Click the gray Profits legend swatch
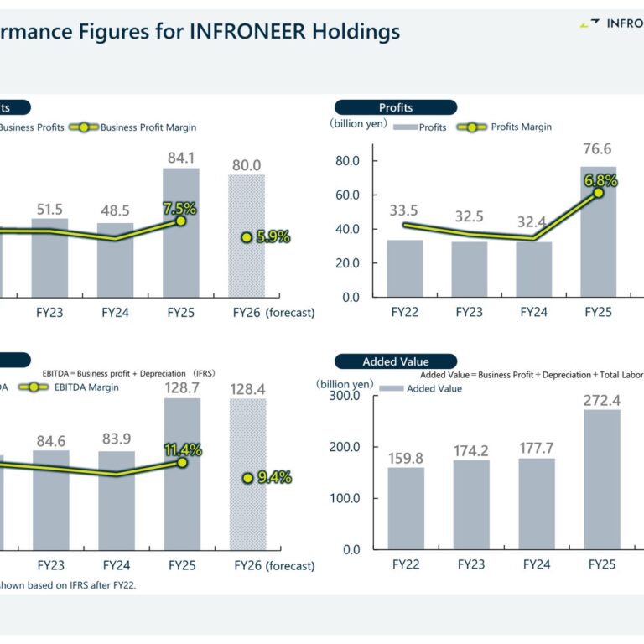Screen dimensions: 644x644 point(405,127)
